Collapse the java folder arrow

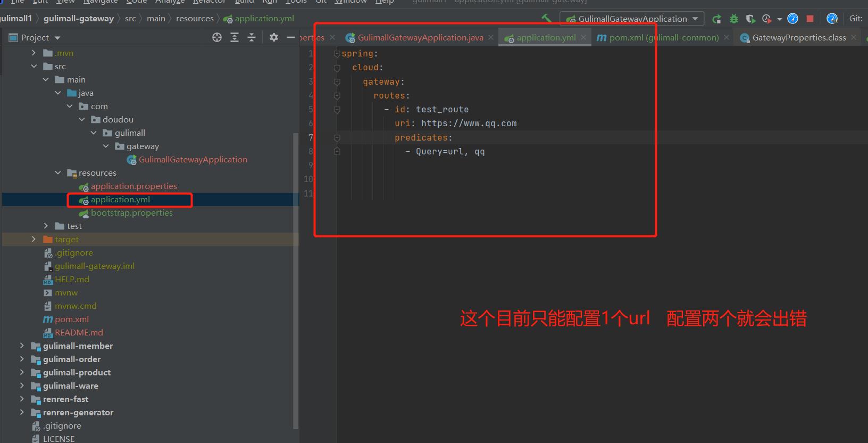(57, 93)
